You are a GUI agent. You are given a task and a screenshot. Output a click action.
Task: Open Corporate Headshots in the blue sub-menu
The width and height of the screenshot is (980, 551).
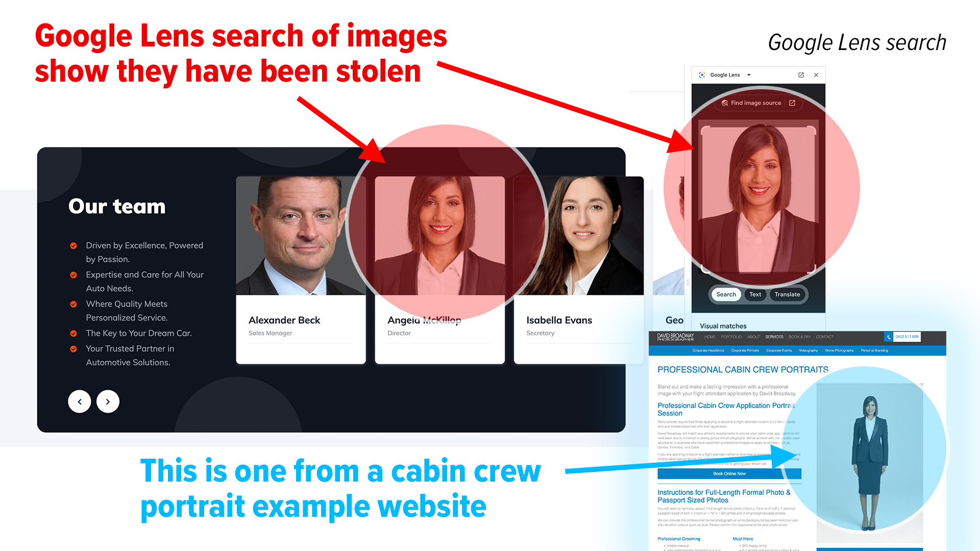(708, 350)
